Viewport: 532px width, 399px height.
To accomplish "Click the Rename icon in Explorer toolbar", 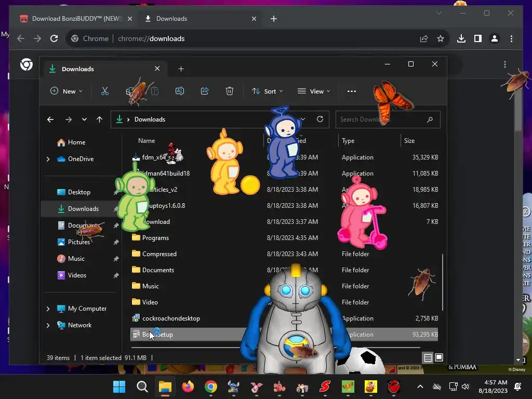I will click(179, 91).
